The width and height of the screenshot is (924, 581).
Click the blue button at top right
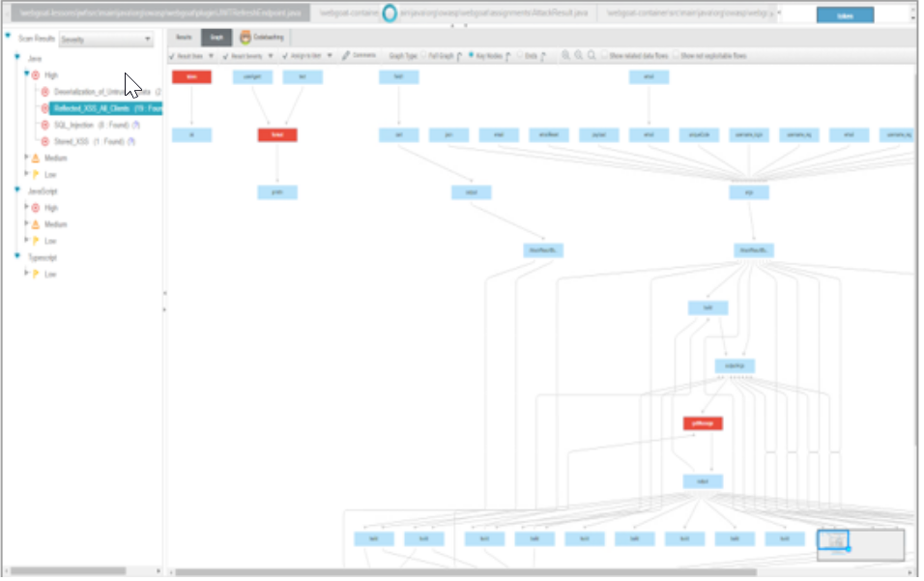(x=845, y=15)
